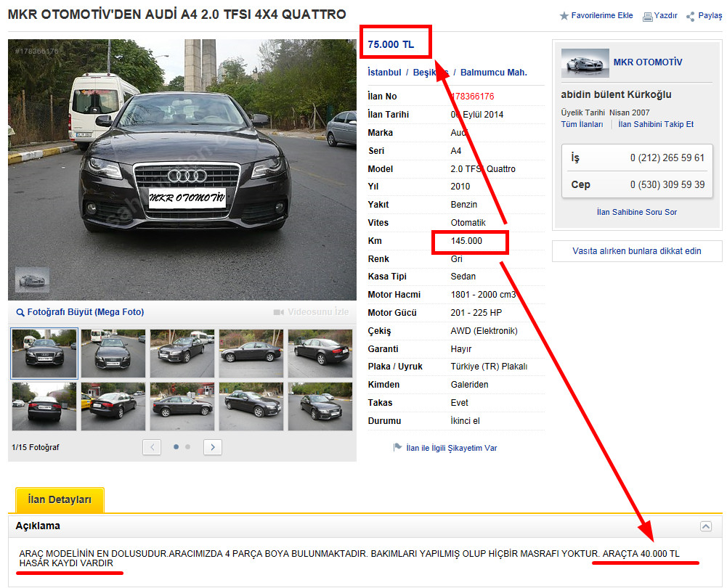Click the Takas value Evet

[460, 402]
